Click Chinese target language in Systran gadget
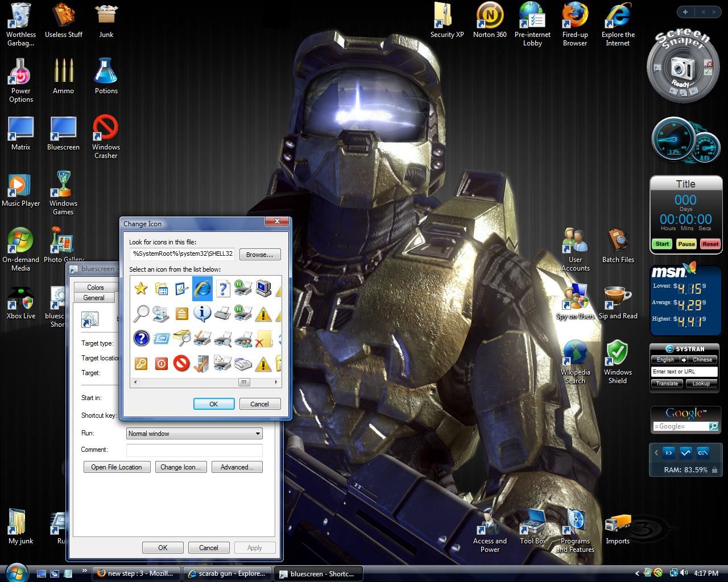Image resolution: width=728 pixels, height=582 pixels. pyautogui.click(x=702, y=360)
